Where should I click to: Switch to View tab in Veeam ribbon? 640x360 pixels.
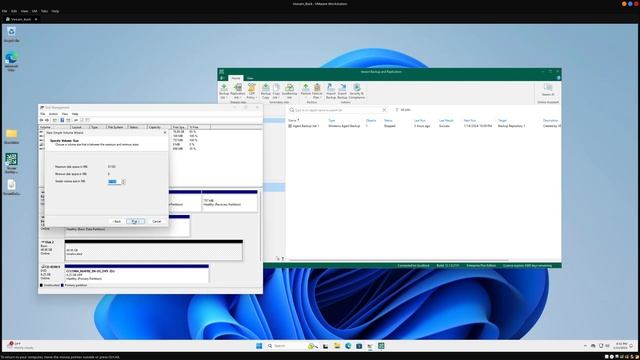point(250,78)
